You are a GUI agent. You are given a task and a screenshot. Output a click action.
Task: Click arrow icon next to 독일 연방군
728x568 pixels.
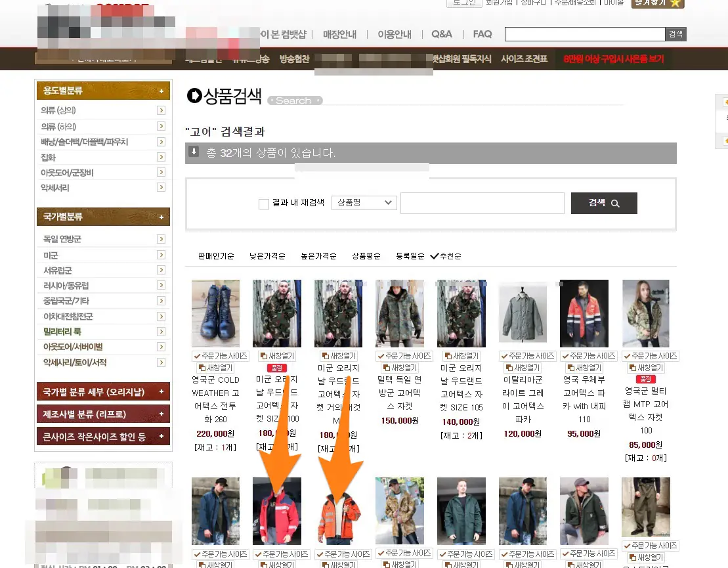[161, 239]
